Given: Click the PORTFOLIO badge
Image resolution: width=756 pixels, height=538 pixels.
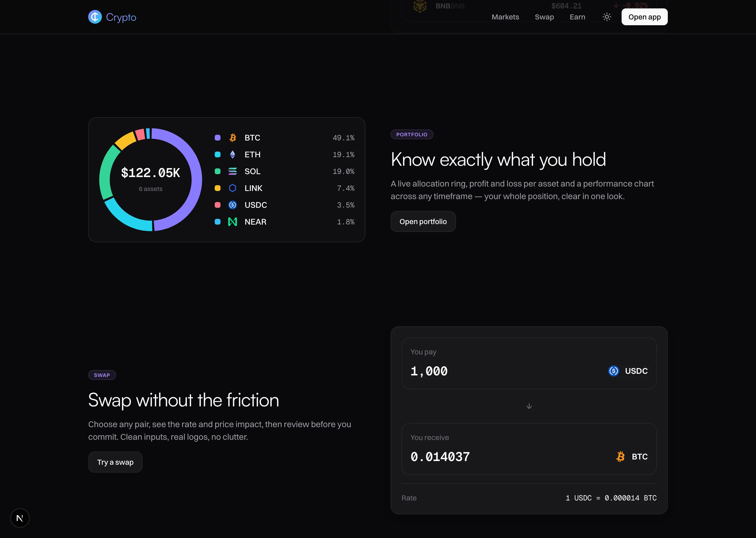Looking at the screenshot, I should coord(412,134).
